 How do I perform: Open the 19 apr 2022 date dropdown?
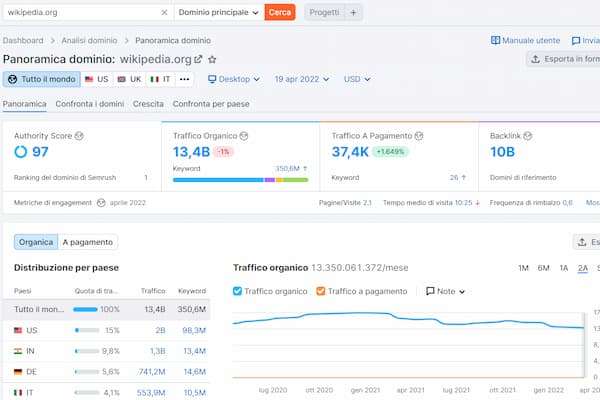pyautogui.click(x=303, y=79)
